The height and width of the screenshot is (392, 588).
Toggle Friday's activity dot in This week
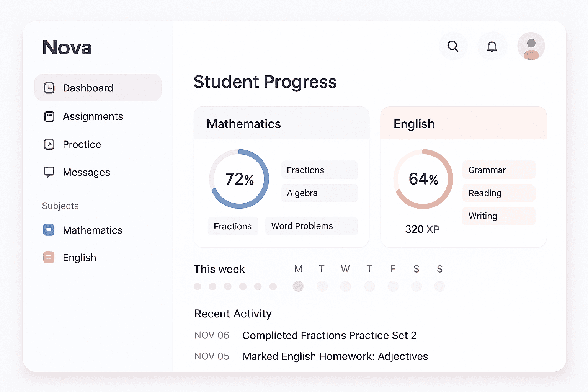coord(393,286)
